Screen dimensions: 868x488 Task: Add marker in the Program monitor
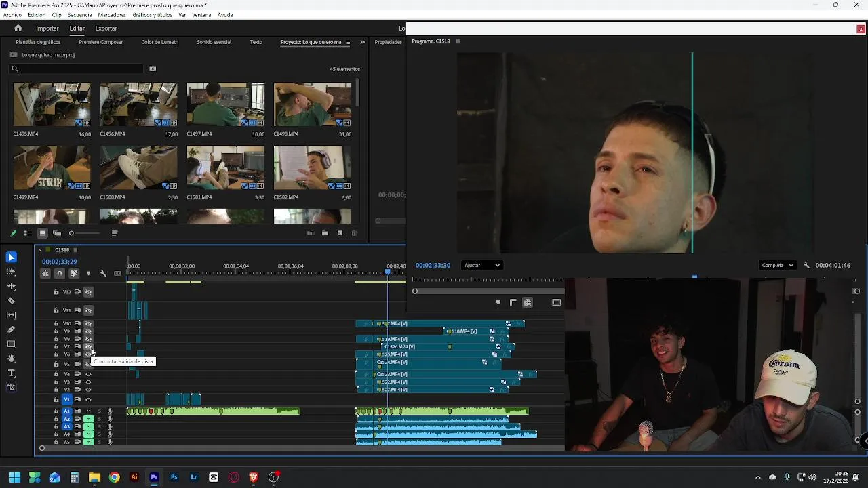[x=498, y=302]
